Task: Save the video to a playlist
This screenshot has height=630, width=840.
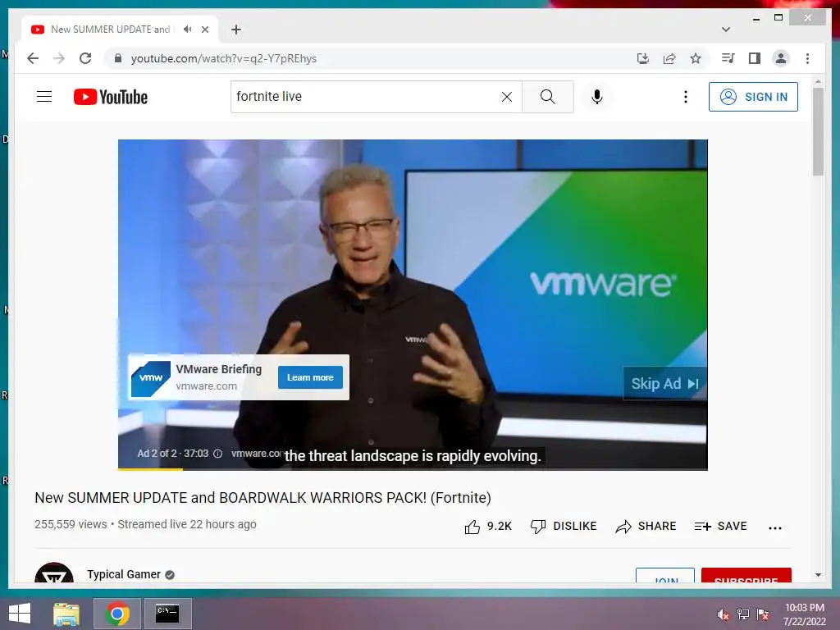Action: coord(720,527)
